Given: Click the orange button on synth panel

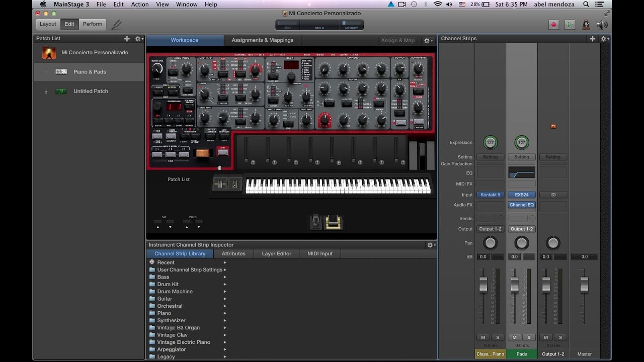Looking at the screenshot, I should tap(202, 153).
